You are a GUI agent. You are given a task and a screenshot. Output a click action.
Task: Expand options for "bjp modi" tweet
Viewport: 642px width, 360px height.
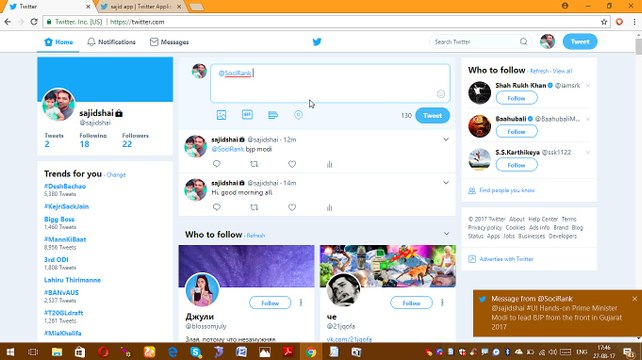point(446,140)
